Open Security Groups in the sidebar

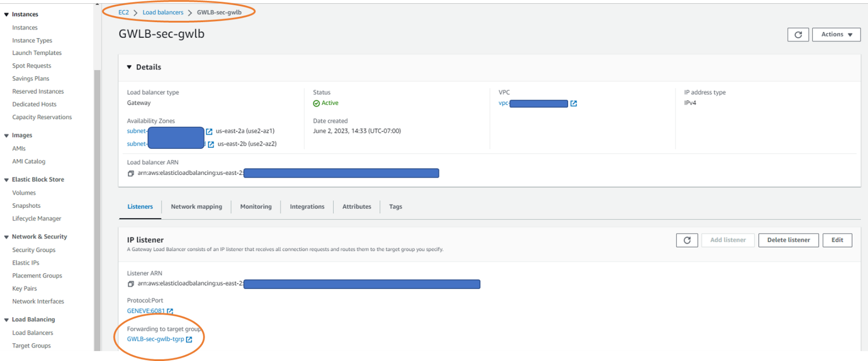33,250
